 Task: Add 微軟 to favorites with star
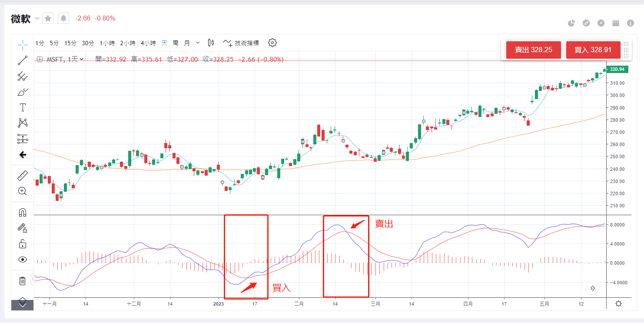pos(48,18)
